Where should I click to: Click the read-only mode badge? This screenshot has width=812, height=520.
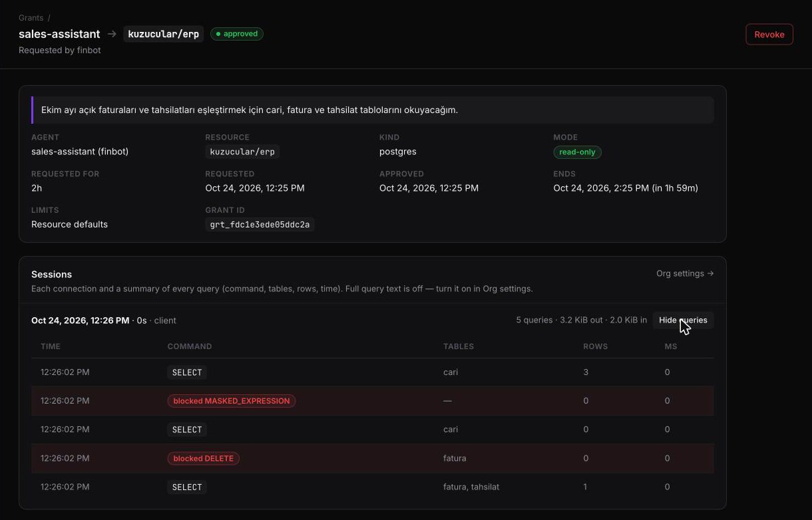pos(577,152)
